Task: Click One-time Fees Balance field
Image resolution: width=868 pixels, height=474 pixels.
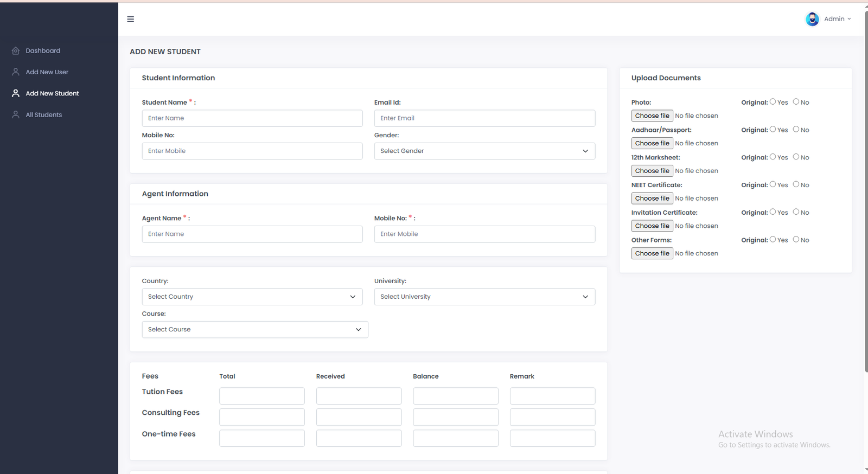Action: [x=456, y=438]
